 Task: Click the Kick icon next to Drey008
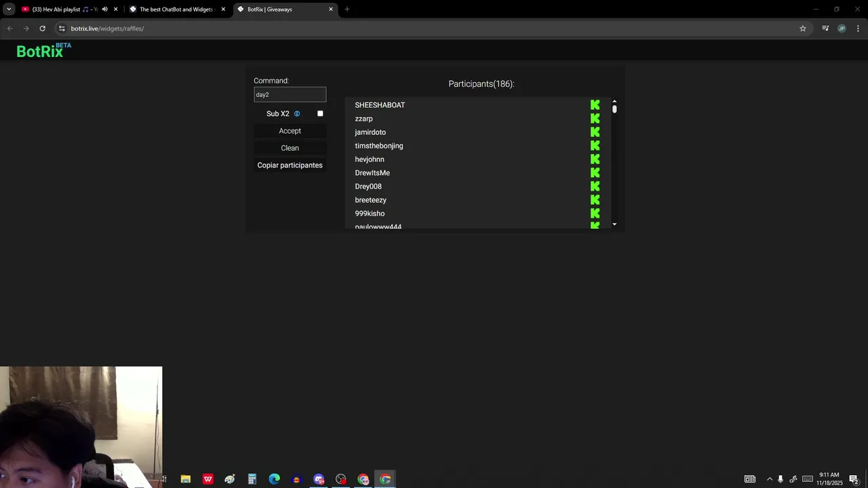(595, 186)
